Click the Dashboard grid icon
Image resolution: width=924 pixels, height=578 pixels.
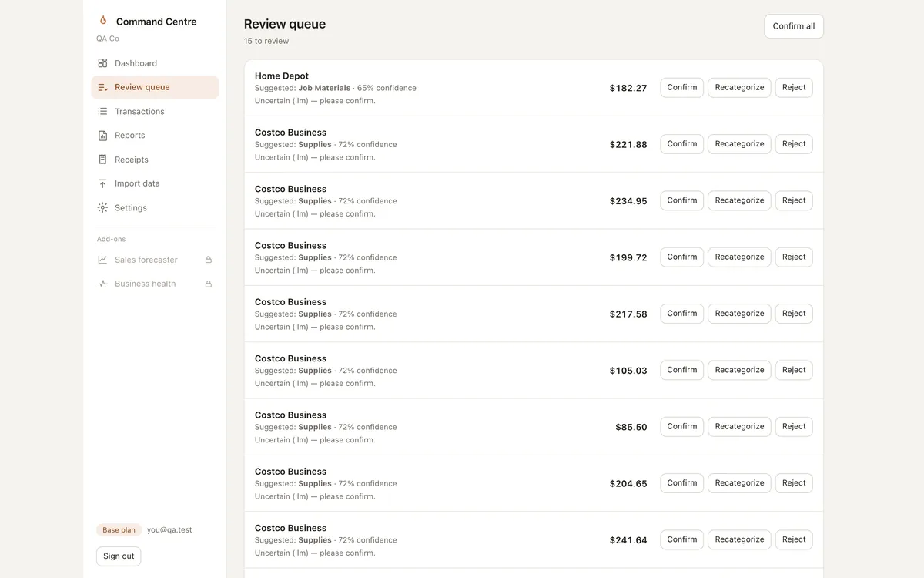click(x=102, y=63)
